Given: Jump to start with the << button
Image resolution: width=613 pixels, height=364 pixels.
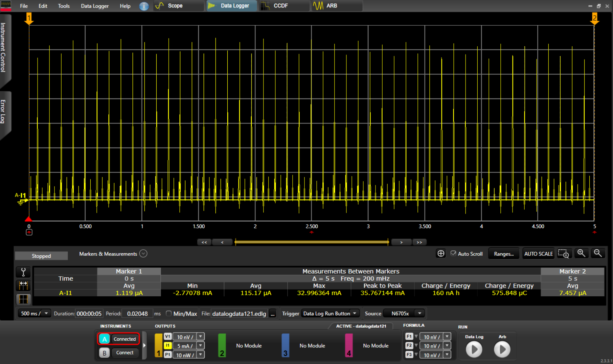Looking at the screenshot, I should click(204, 242).
